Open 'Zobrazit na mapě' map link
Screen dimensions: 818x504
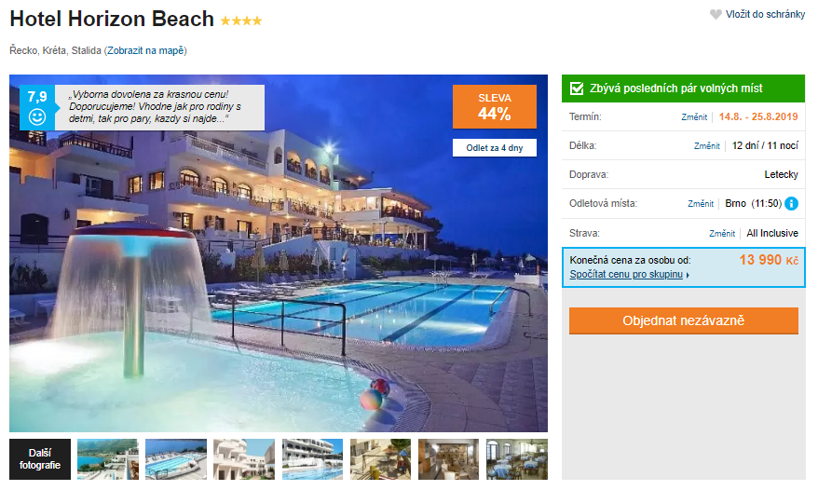click(x=145, y=50)
